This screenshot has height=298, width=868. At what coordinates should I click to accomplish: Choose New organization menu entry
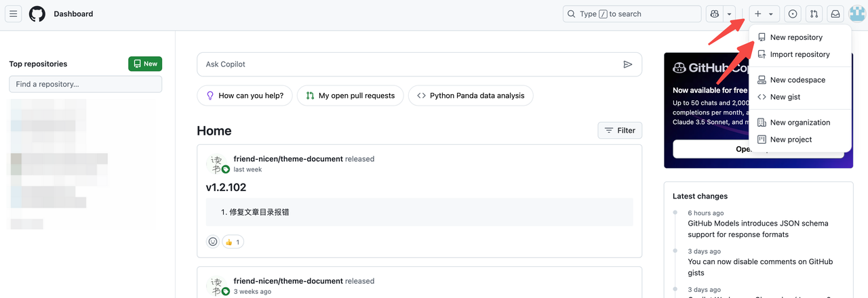point(800,123)
